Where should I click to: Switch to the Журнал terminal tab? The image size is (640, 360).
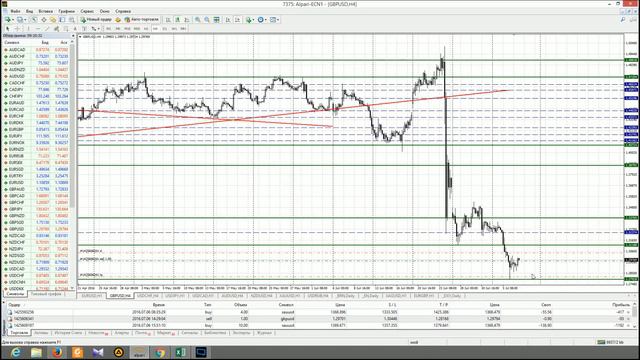(264, 333)
